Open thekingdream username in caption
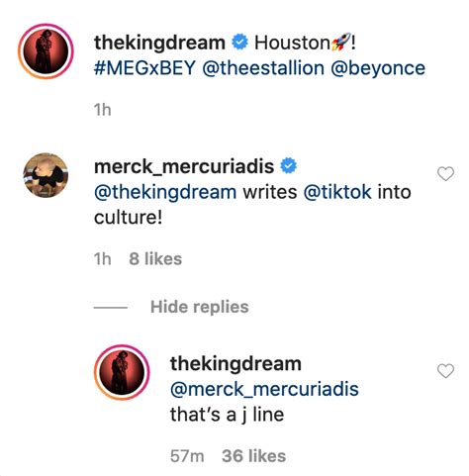The height and width of the screenshot is (476, 469). (x=159, y=44)
